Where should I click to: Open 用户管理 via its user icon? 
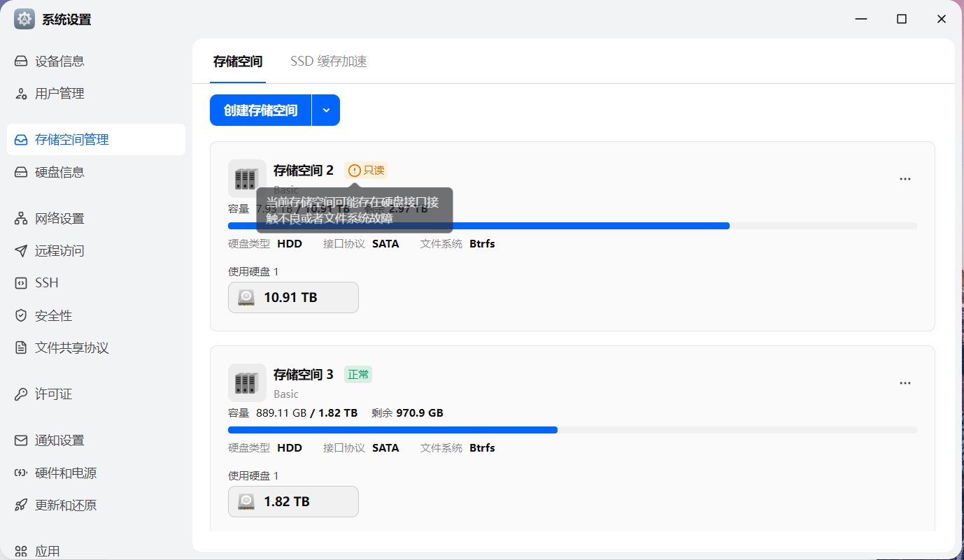click(21, 94)
